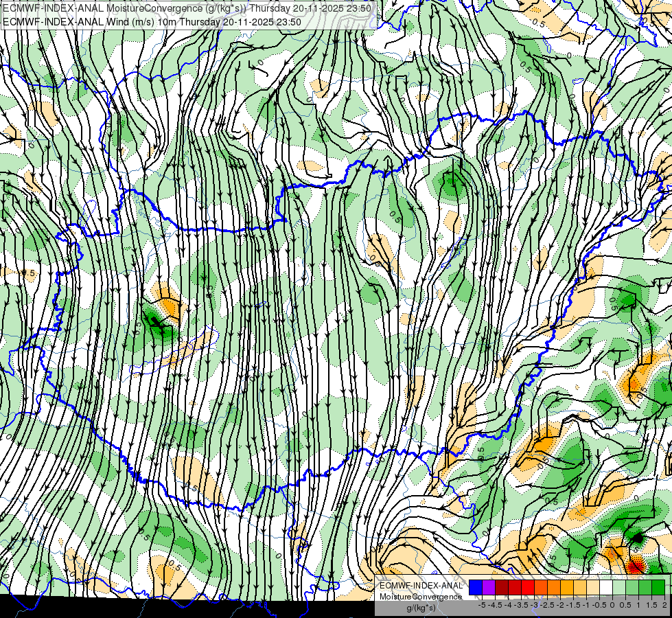Click the MoistureConvergence label in the legend
The image size is (672, 618).
point(421,597)
